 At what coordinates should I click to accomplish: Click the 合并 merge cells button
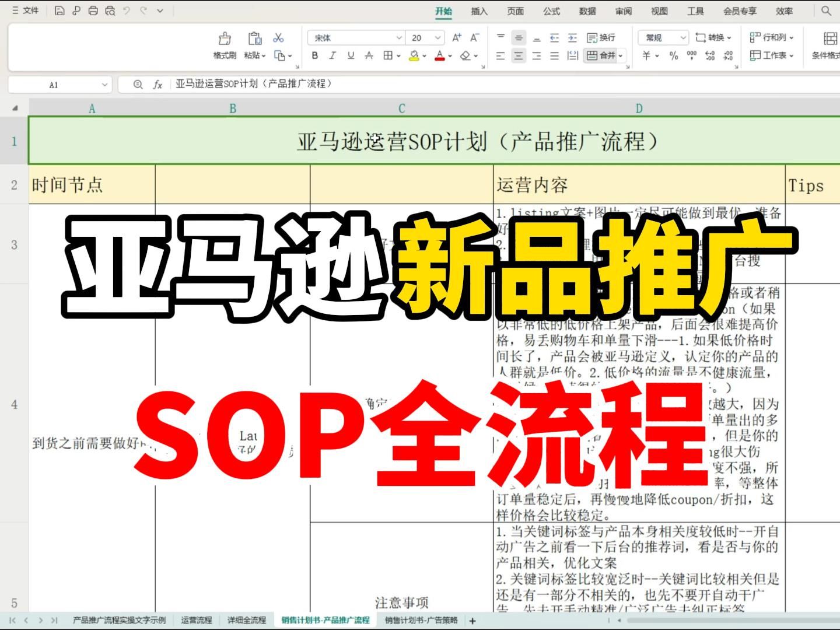601,55
